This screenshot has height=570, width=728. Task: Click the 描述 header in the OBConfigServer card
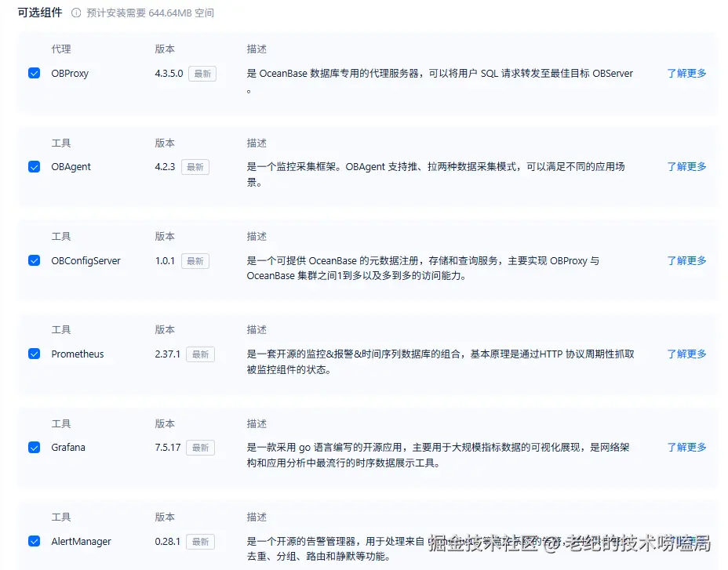coord(257,236)
